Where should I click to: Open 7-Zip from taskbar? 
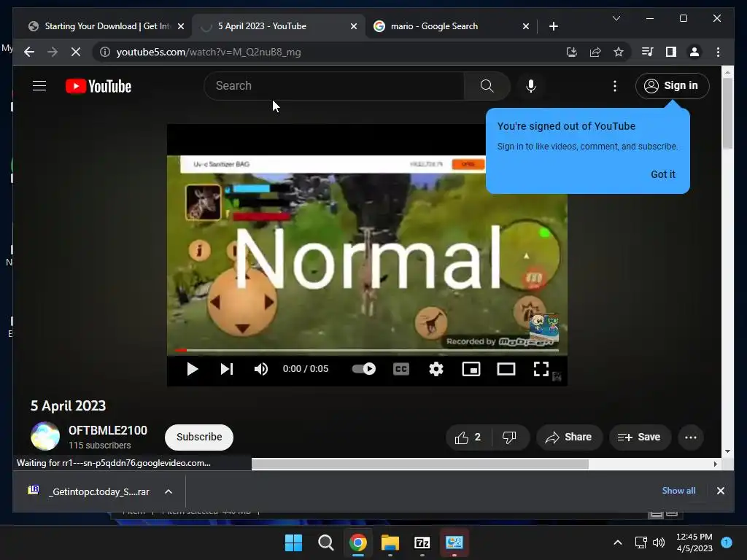(x=422, y=542)
